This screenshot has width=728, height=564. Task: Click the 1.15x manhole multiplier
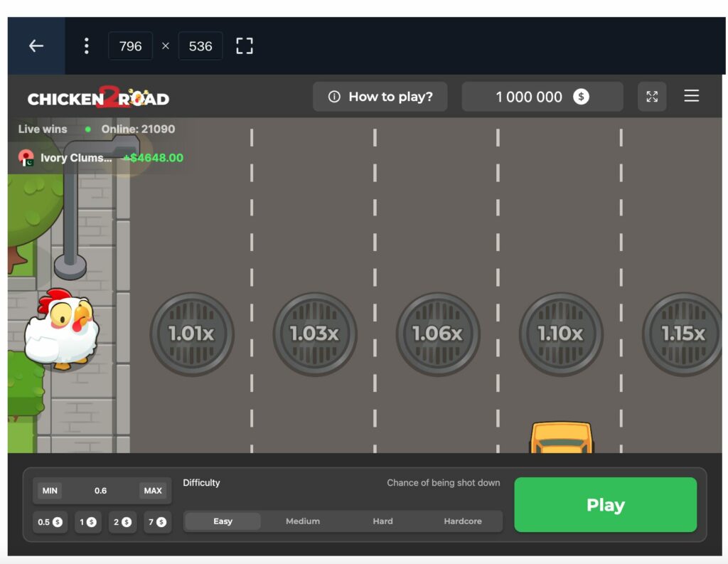coord(682,334)
